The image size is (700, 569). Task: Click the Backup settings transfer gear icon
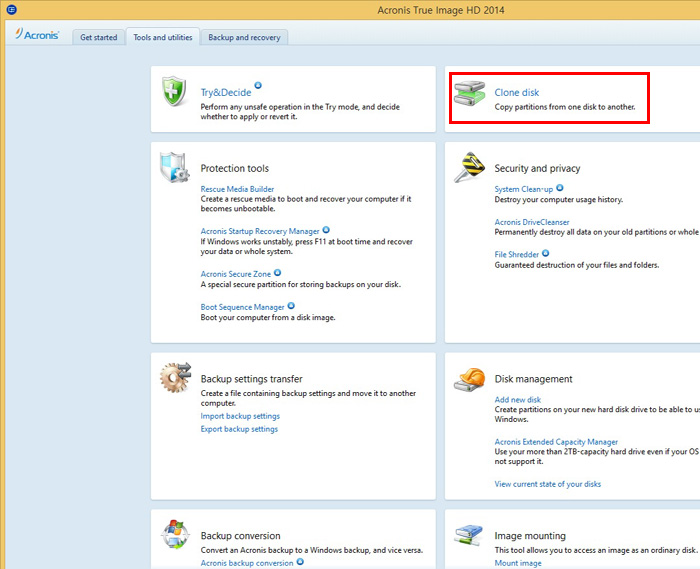175,378
